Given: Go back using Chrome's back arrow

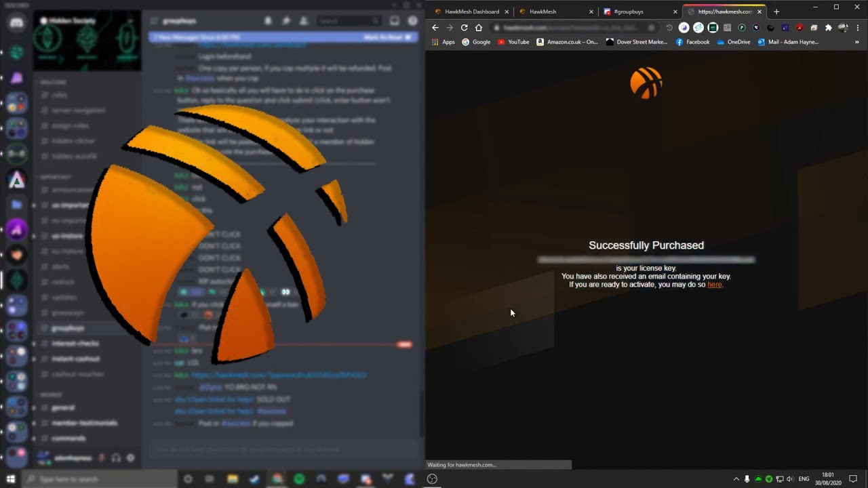Looking at the screenshot, I should tap(435, 28).
